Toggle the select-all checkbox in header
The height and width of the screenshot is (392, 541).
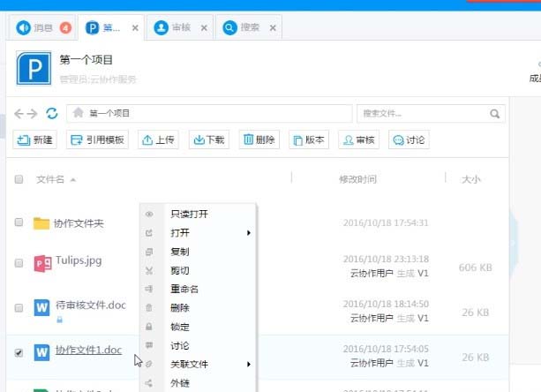click(19, 179)
